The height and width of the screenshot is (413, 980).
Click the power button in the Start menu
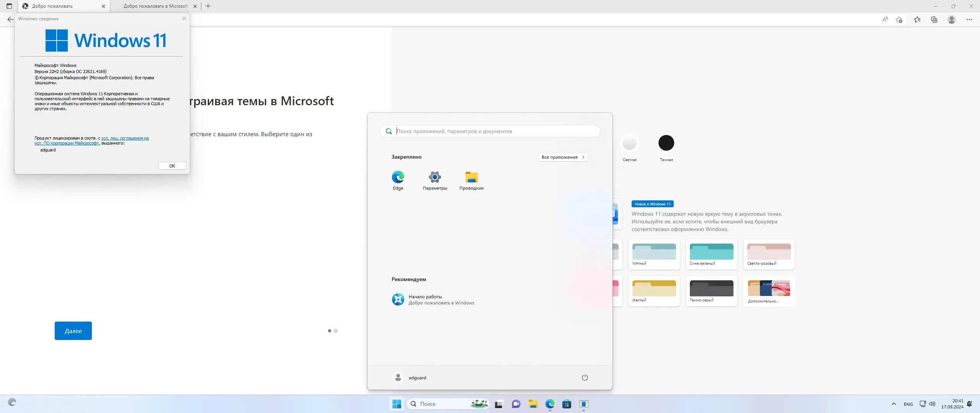pos(585,377)
